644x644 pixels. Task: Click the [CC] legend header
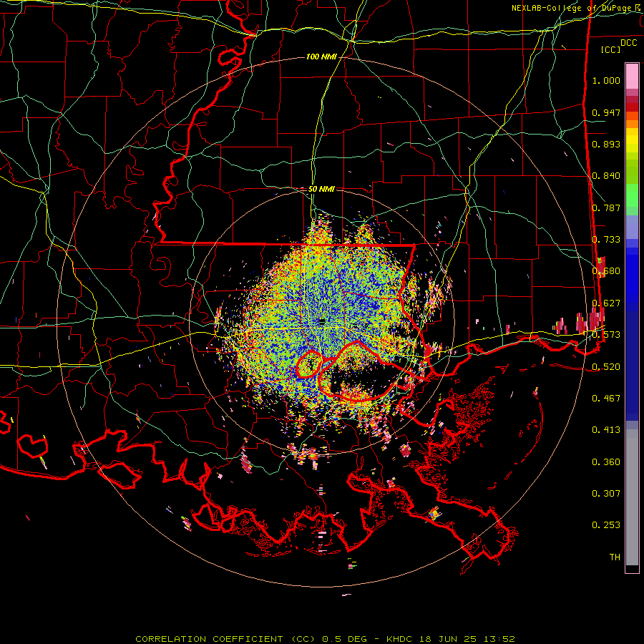coord(610,49)
